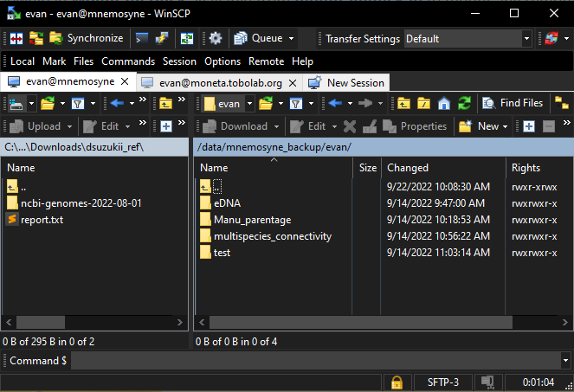This screenshot has height=392, width=574.
Task: Open the Transfer Settings Default combo box
Action: point(468,38)
